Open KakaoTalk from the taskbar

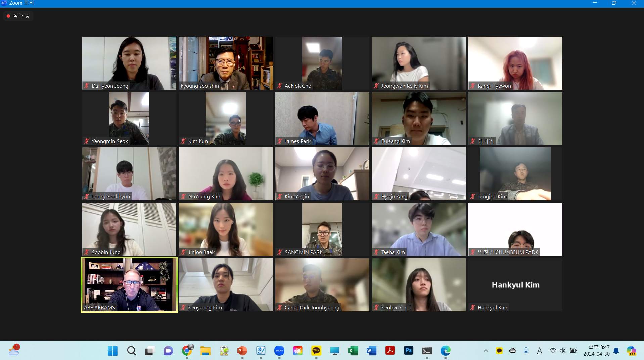316,351
